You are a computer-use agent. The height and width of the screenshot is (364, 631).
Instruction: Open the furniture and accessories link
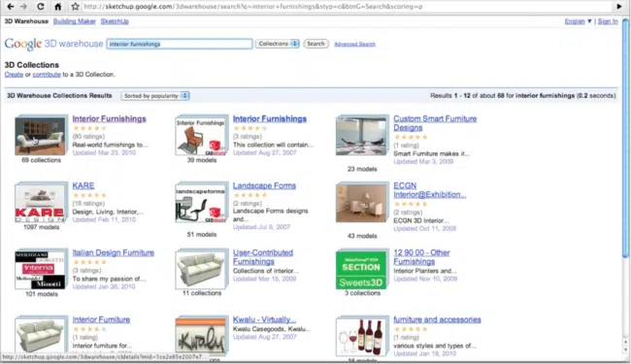click(x=437, y=319)
